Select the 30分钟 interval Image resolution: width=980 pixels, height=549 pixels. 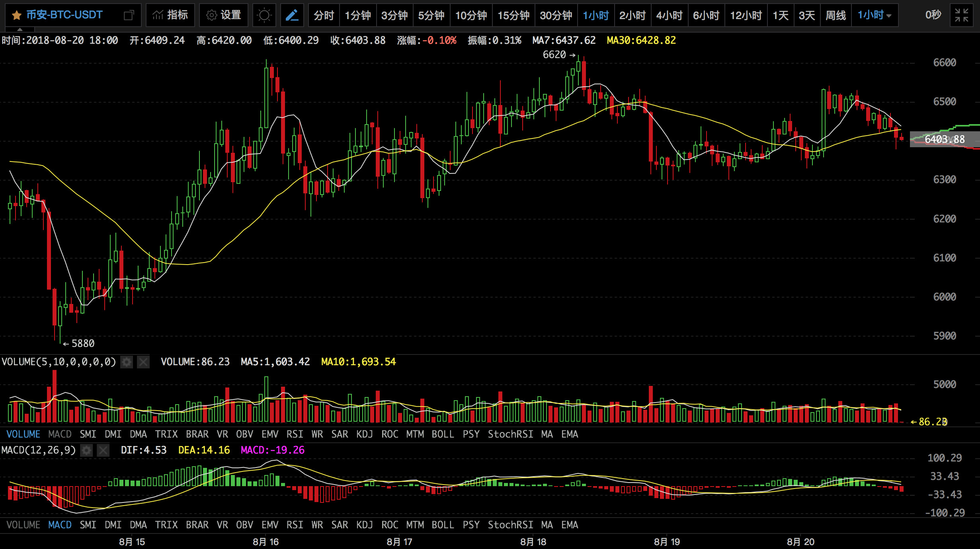[x=556, y=16]
